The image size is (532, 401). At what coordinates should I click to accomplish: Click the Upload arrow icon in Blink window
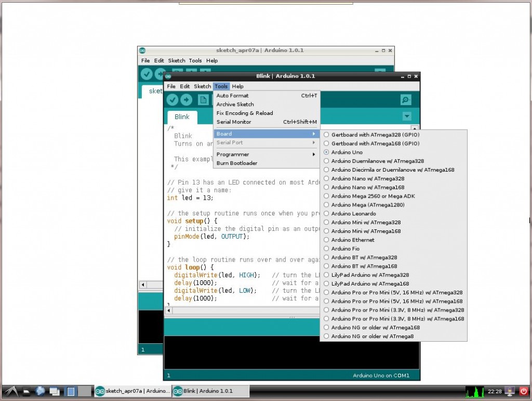186,100
